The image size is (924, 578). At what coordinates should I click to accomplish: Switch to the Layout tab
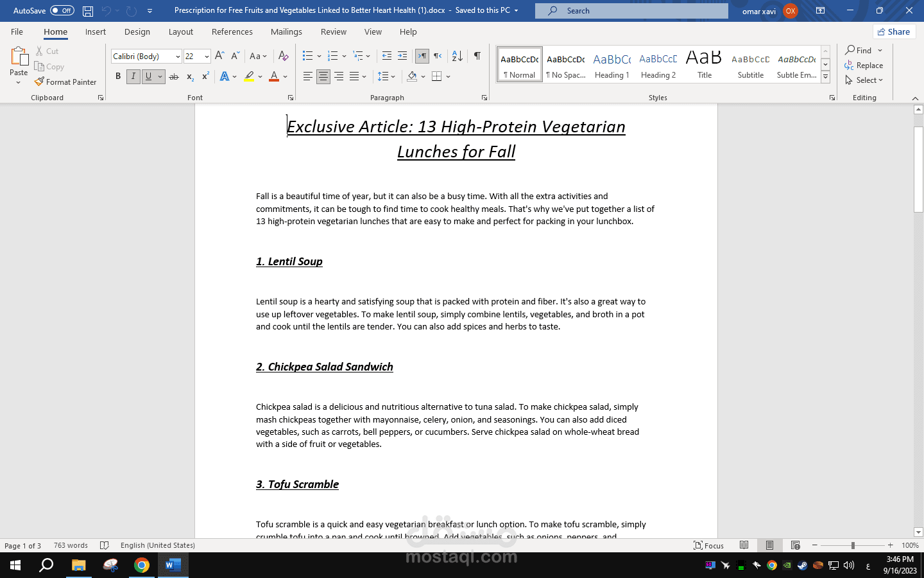click(181, 31)
